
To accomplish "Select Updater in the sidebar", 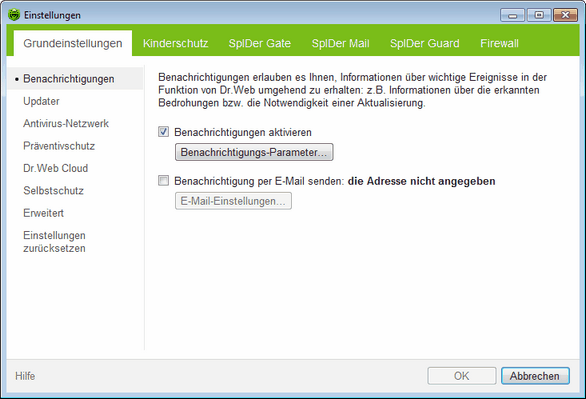I will [x=41, y=101].
